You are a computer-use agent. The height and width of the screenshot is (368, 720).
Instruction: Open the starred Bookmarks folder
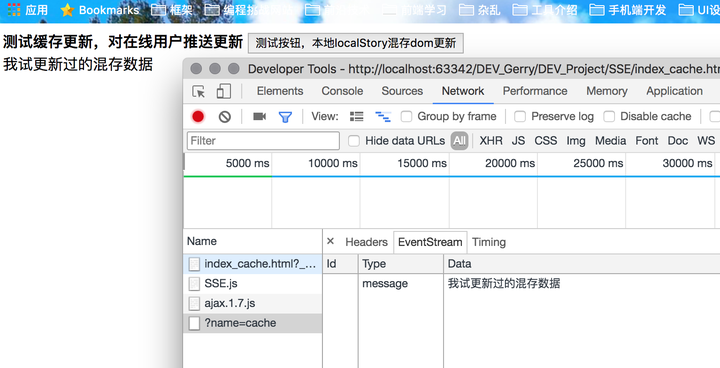100,10
